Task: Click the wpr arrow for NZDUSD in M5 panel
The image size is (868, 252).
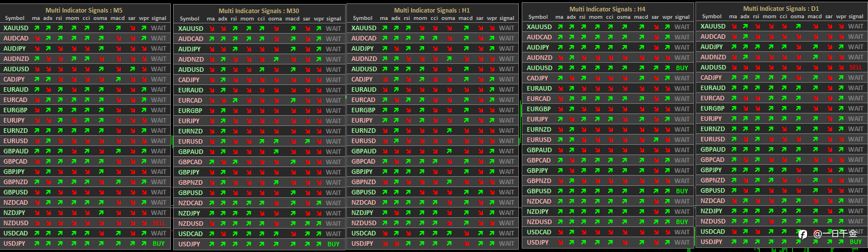Action: click(x=144, y=223)
